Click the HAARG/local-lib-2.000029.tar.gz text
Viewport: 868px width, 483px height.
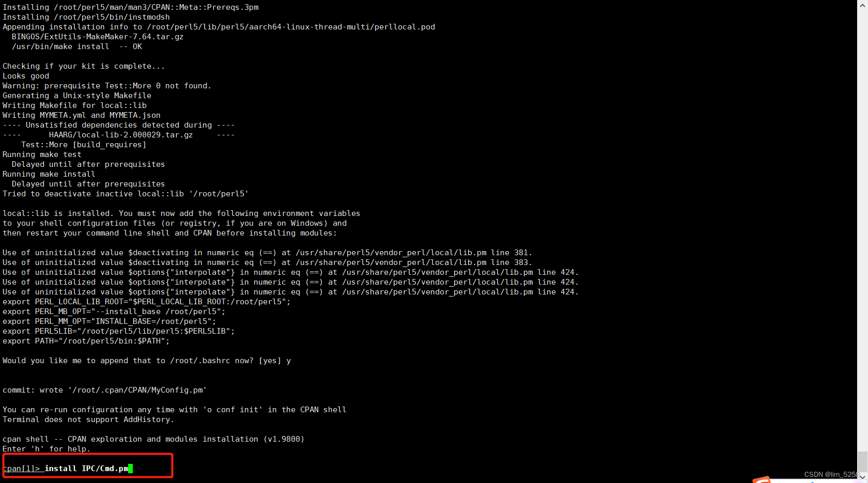click(x=121, y=135)
